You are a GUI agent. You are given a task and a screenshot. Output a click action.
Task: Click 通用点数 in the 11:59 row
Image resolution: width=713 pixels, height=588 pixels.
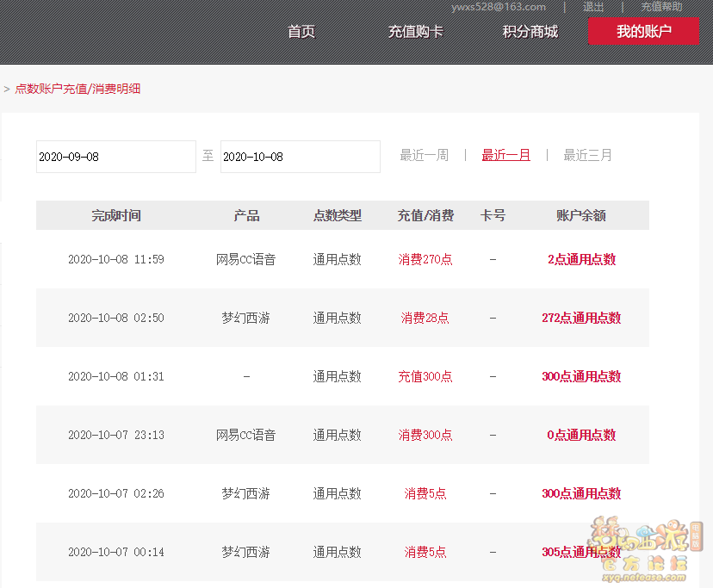(338, 259)
